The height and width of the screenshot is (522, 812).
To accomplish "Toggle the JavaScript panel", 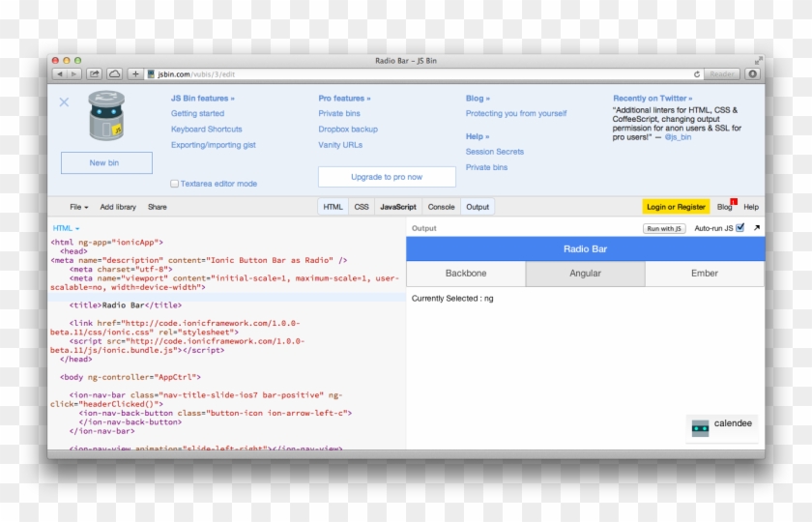I will 397,207.
